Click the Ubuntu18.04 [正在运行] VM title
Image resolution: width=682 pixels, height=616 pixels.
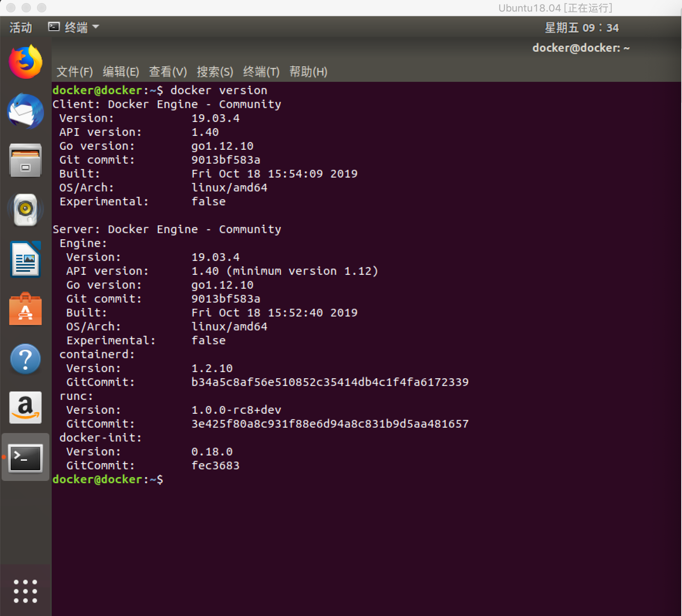[x=555, y=8]
